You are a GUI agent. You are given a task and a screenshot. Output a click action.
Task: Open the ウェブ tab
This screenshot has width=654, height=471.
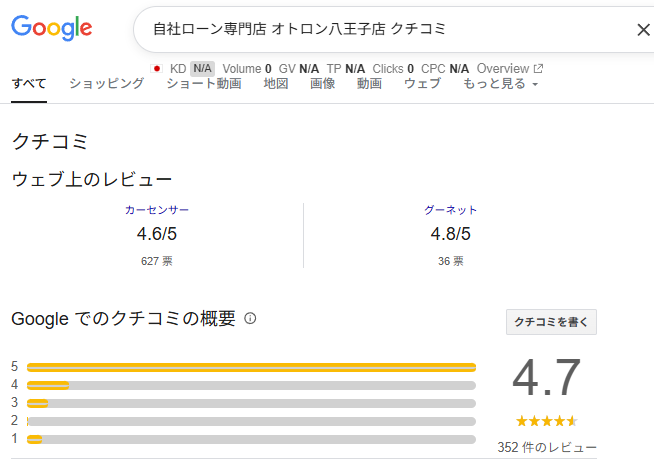click(423, 84)
